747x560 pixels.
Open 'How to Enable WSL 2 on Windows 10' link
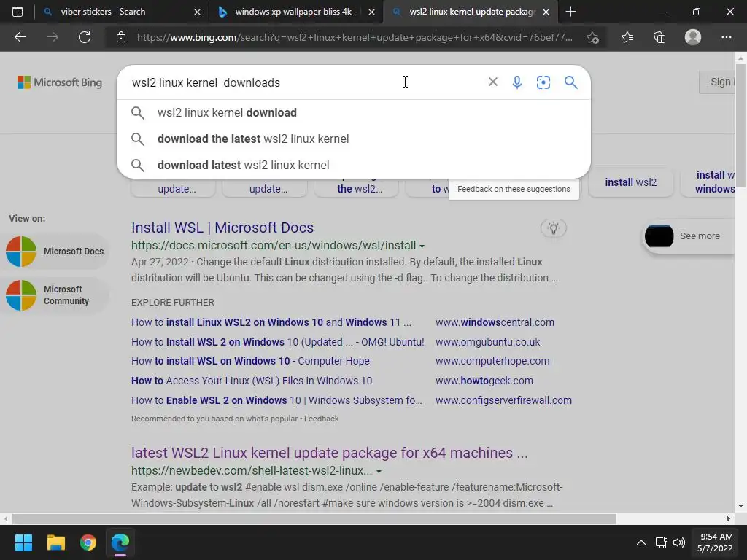tap(276, 400)
